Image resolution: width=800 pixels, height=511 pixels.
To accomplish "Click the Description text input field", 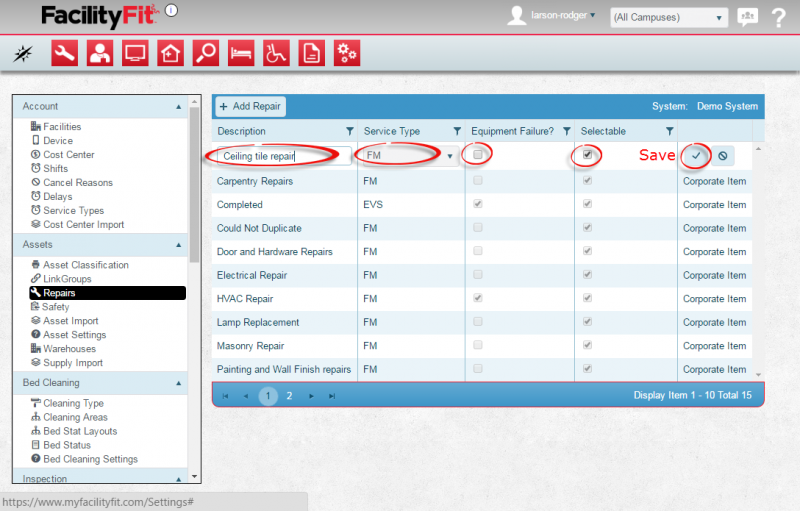I will click(284, 156).
